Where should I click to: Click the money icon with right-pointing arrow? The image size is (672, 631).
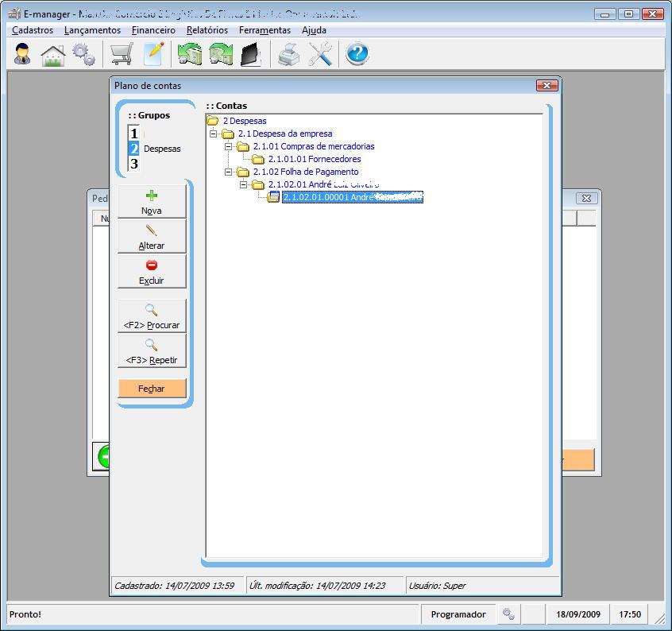[221, 54]
